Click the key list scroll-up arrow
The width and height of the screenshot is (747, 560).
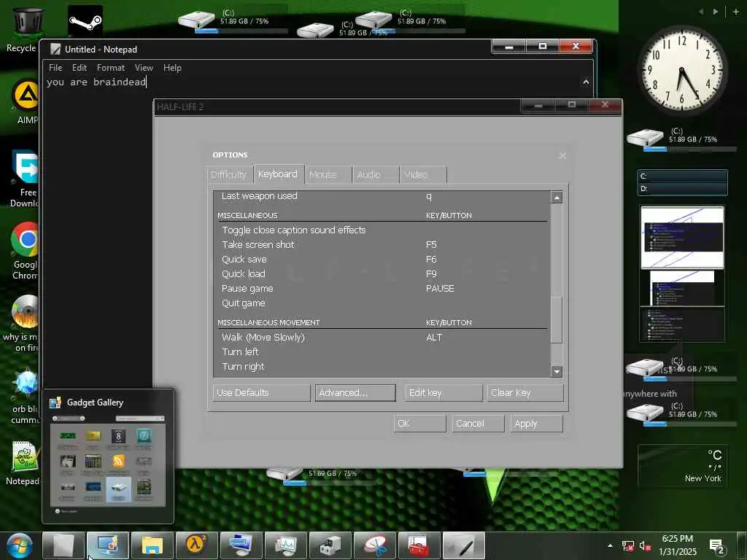[557, 197]
